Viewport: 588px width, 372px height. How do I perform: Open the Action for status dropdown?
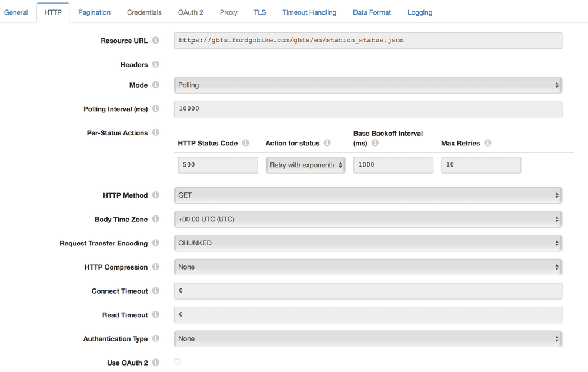pyautogui.click(x=305, y=165)
